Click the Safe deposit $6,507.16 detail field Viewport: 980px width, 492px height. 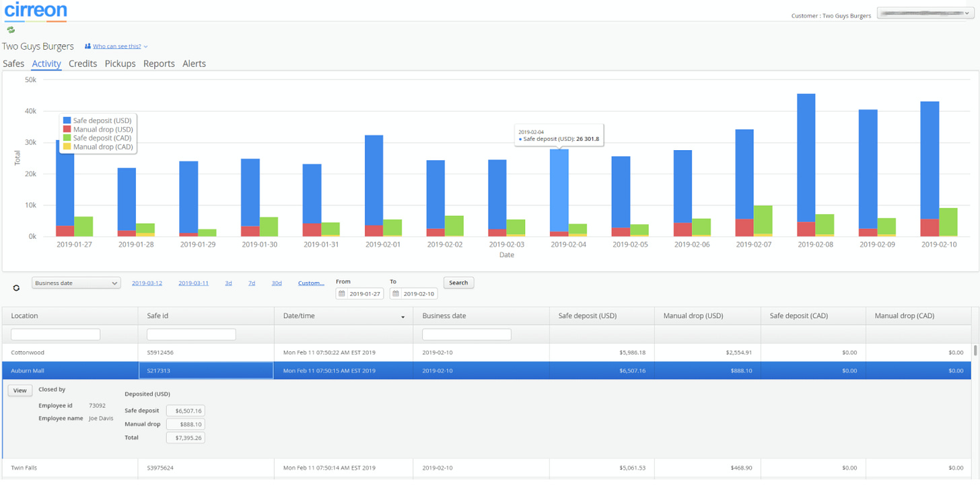pyautogui.click(x=185, y=411)
